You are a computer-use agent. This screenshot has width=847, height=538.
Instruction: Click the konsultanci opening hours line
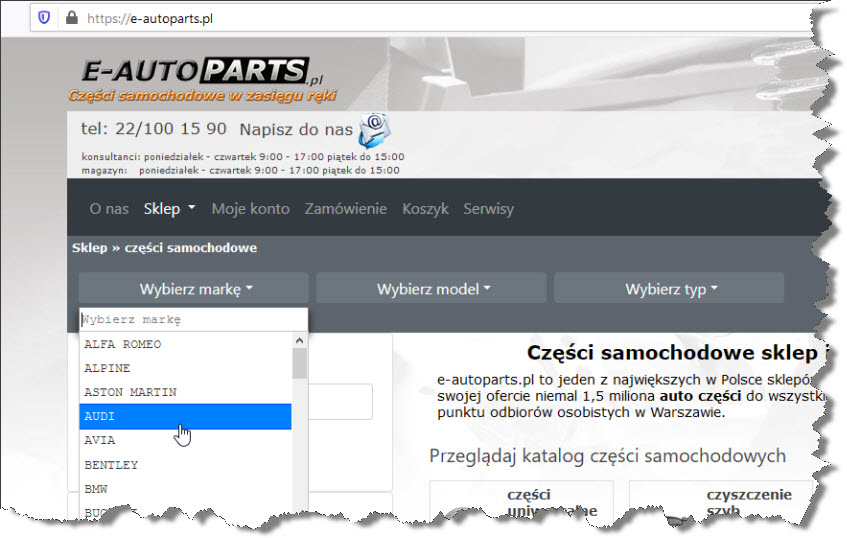(x=243, y=157)
